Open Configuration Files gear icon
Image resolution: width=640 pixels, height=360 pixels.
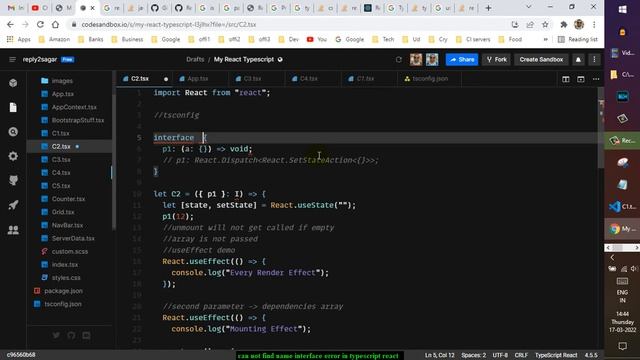point(13,156)
